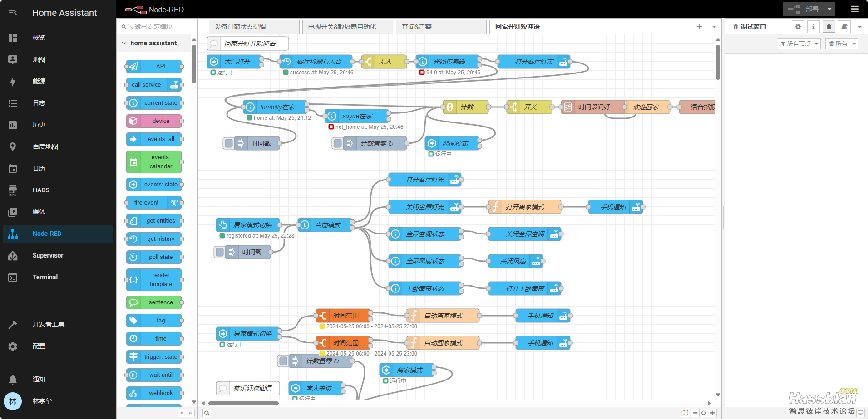Reset the canvas zoom level
The width and height of the screenshot is (868, 419).
[x=704, y=413]
